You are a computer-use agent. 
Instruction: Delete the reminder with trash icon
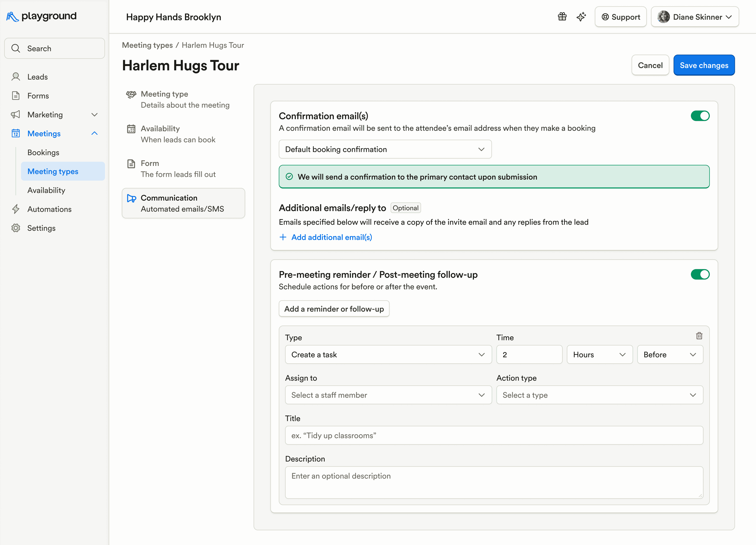[699, 336]
